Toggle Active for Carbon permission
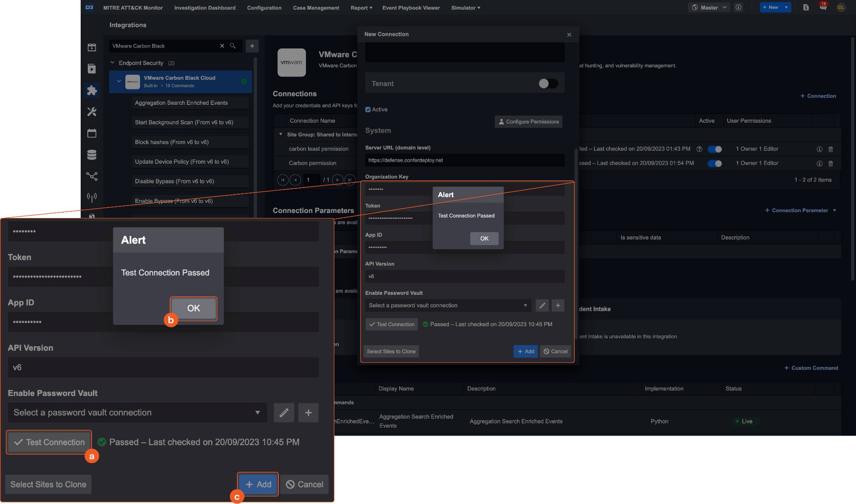This screenshot has height=504, width=856. 715,163
